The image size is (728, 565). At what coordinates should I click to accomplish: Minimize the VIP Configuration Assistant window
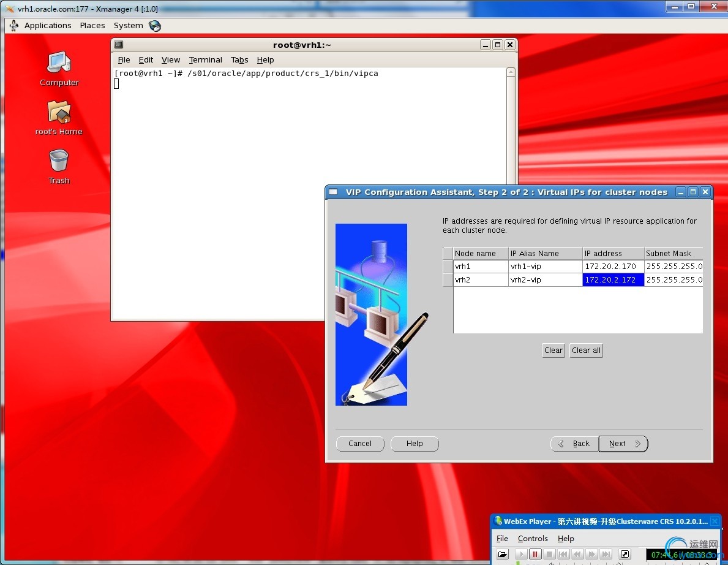tap(681, 192)
